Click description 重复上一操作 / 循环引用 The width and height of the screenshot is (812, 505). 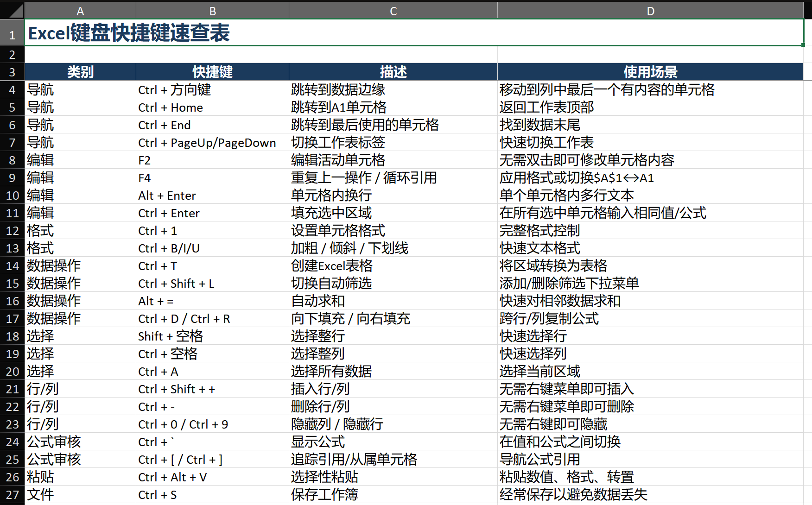coord(393,177)
